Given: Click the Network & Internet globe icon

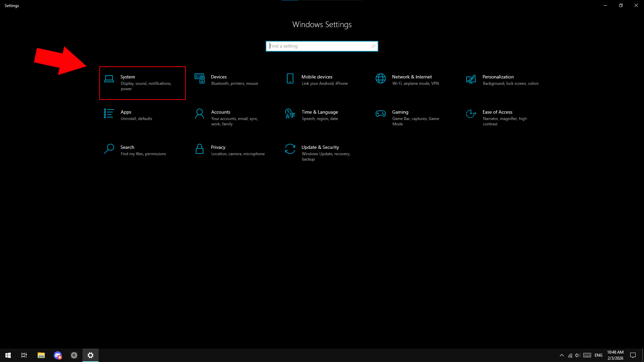Looking at the screenshot, I should pos(381,79).
